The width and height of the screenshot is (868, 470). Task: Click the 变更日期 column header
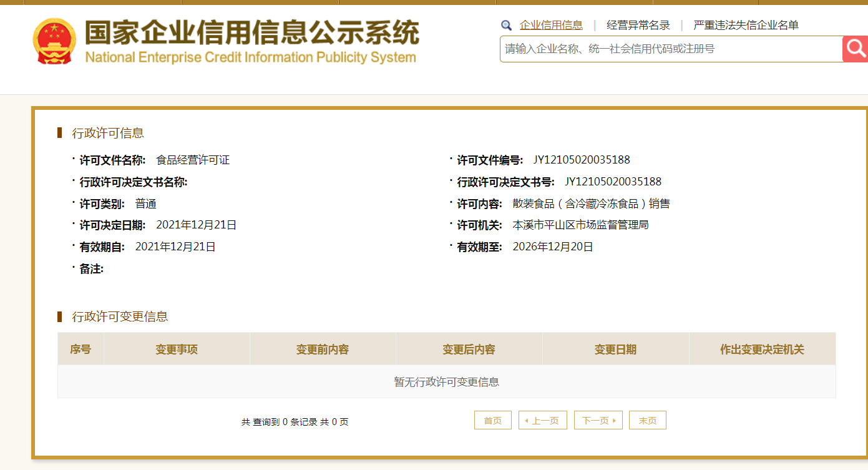616,349
